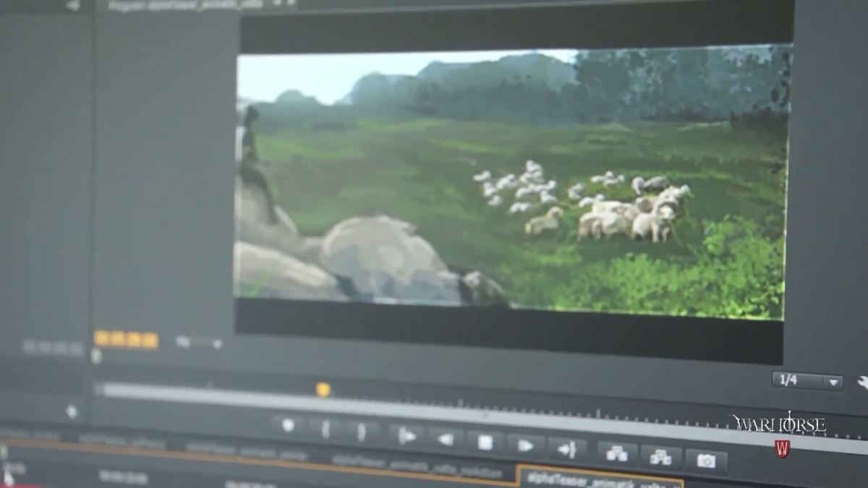The width and height of the screenshot is (868, 488).
Task: Open monitor settings with the wrench icon
Action: 862,382
